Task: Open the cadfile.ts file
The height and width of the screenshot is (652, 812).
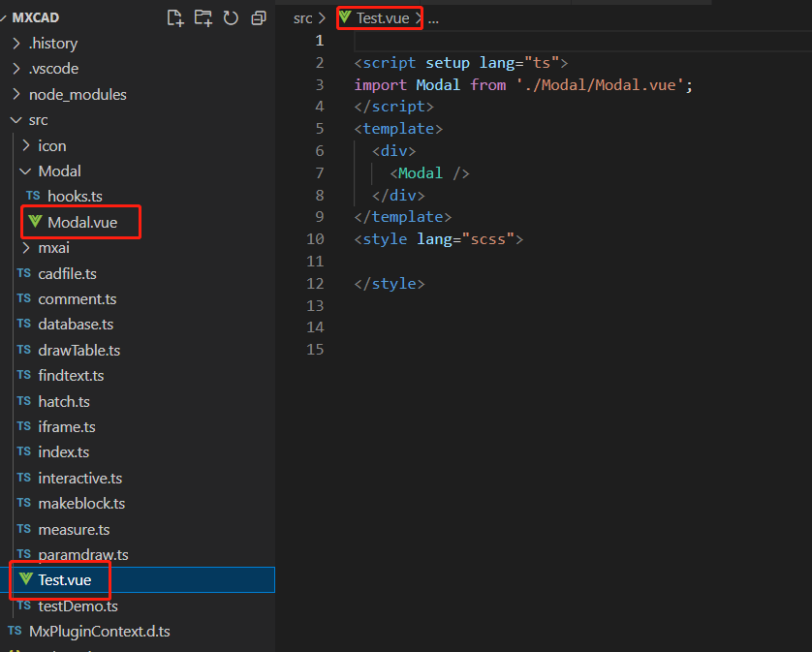Action: pos(67,274)
